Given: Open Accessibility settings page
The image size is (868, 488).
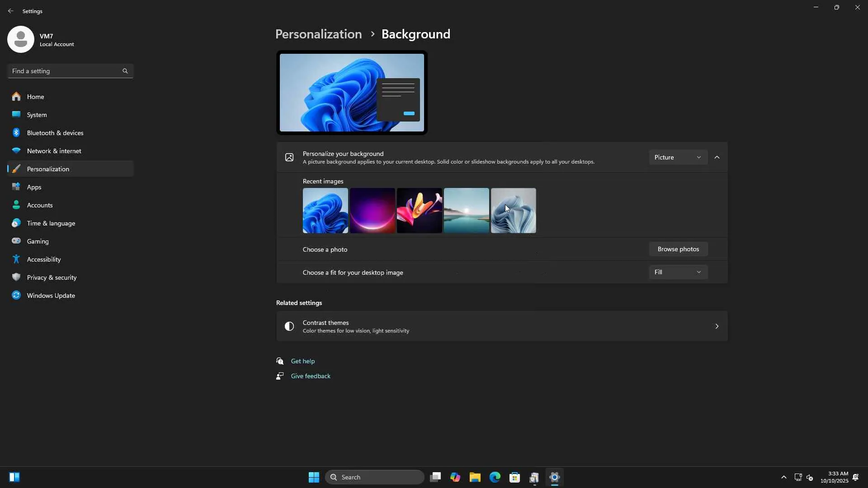Looking at the screenshot, I should tap(43, 259).
